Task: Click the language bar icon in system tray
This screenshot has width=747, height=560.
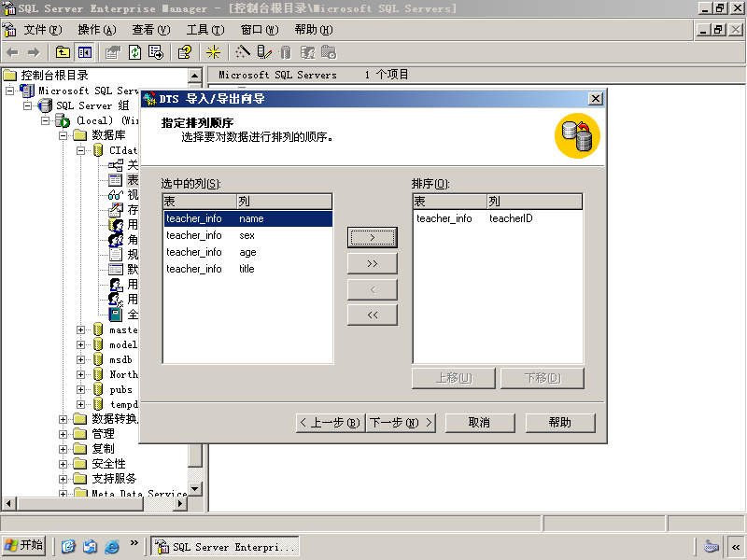Action: point(711,546)
